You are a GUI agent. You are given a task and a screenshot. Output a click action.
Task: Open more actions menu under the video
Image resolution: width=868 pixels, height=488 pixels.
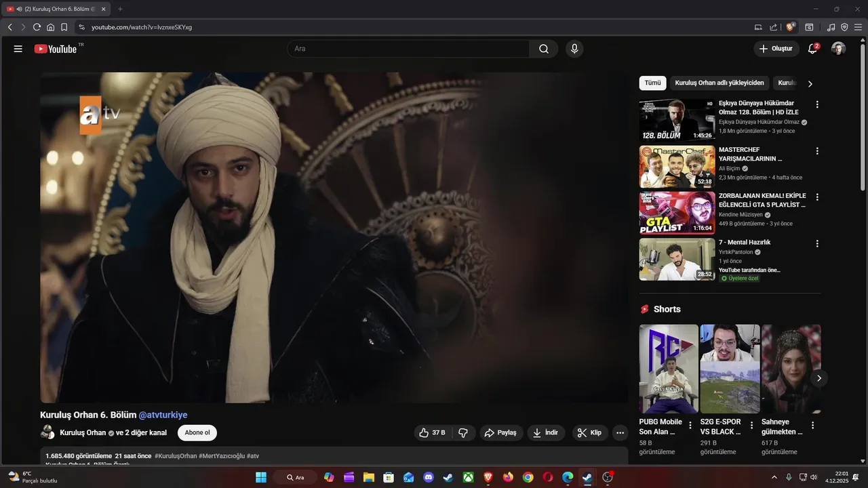tap(620, 432)
